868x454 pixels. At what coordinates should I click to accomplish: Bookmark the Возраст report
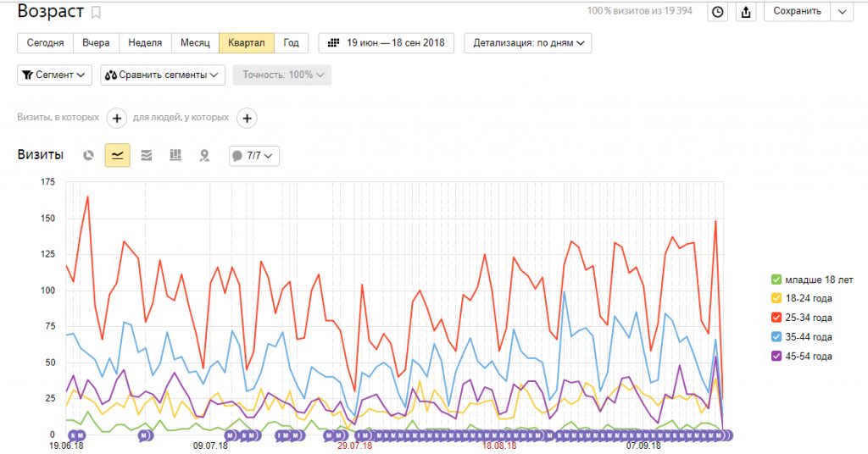pyautogui.click(x=96, y=13)
